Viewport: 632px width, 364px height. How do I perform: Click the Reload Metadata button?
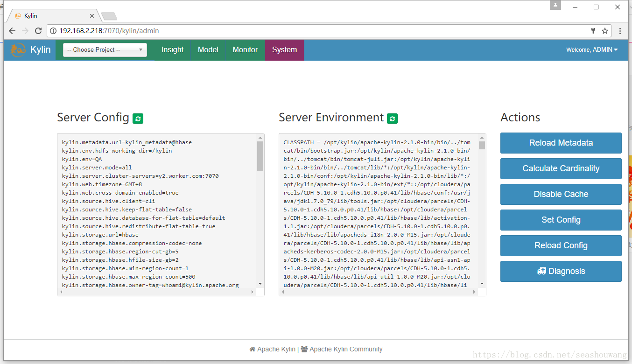[561, 143]
